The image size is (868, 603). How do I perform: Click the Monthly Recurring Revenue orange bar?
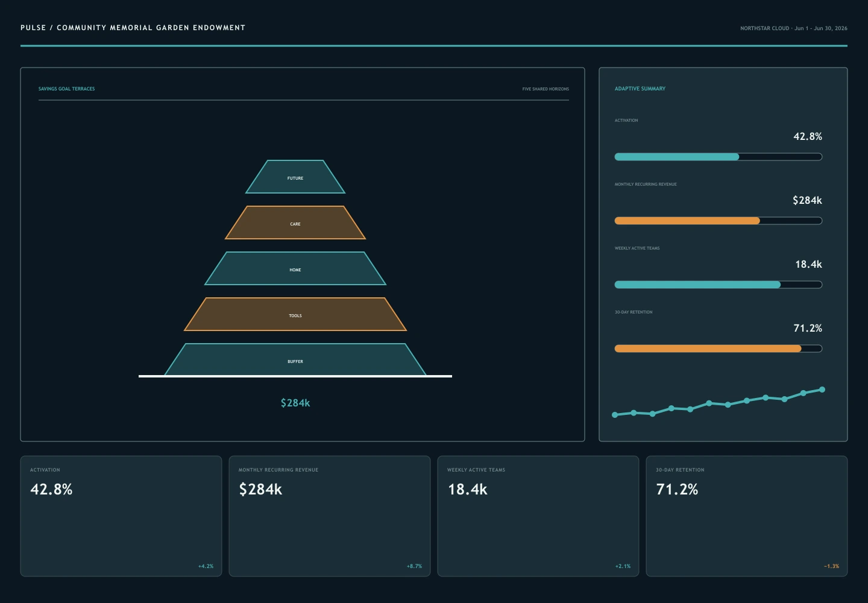click(x=719, y=221)
